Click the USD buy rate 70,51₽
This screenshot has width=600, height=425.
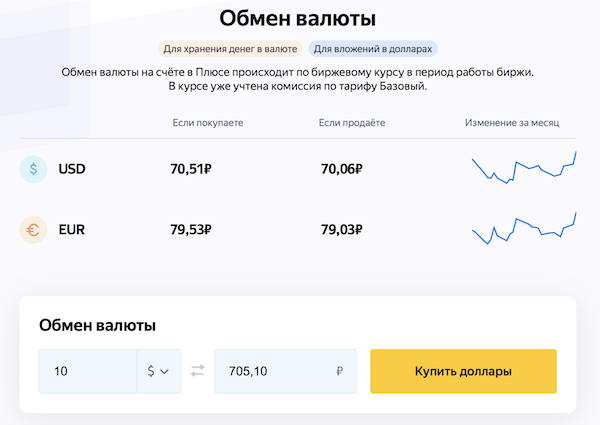(x=191, y=169)
